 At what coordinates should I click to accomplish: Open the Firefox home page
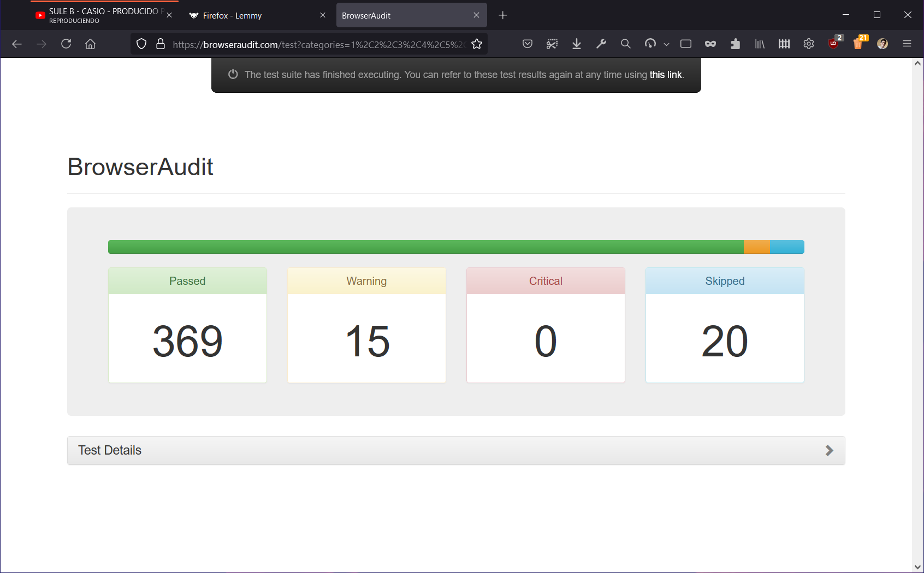click(91, 44)
